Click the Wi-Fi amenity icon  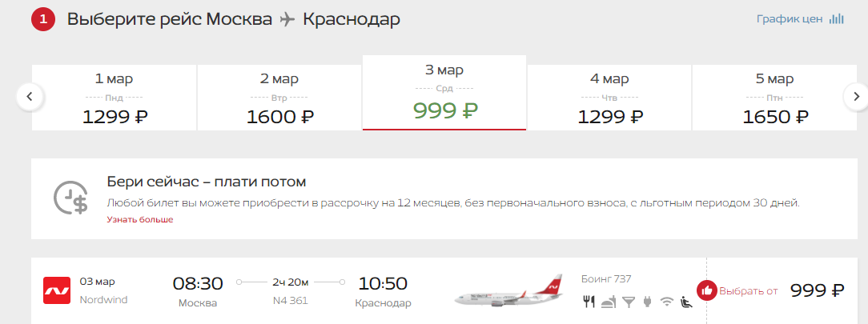coord(667,302)
